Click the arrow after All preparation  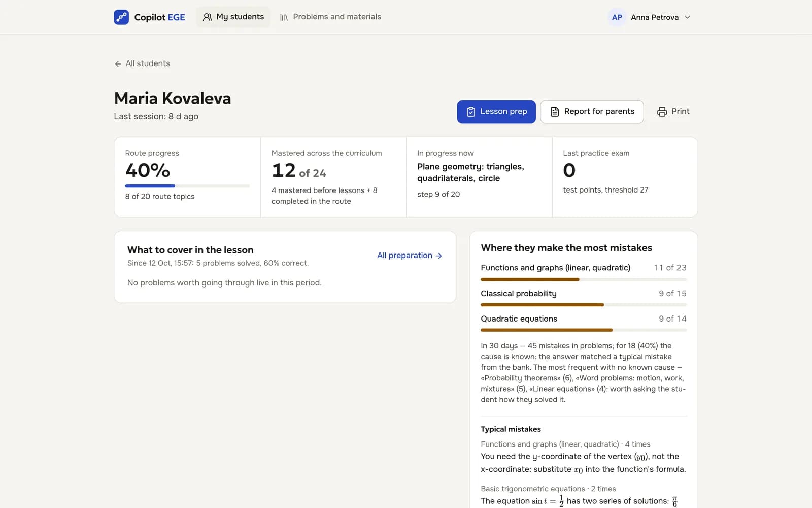tap(439, 256)
